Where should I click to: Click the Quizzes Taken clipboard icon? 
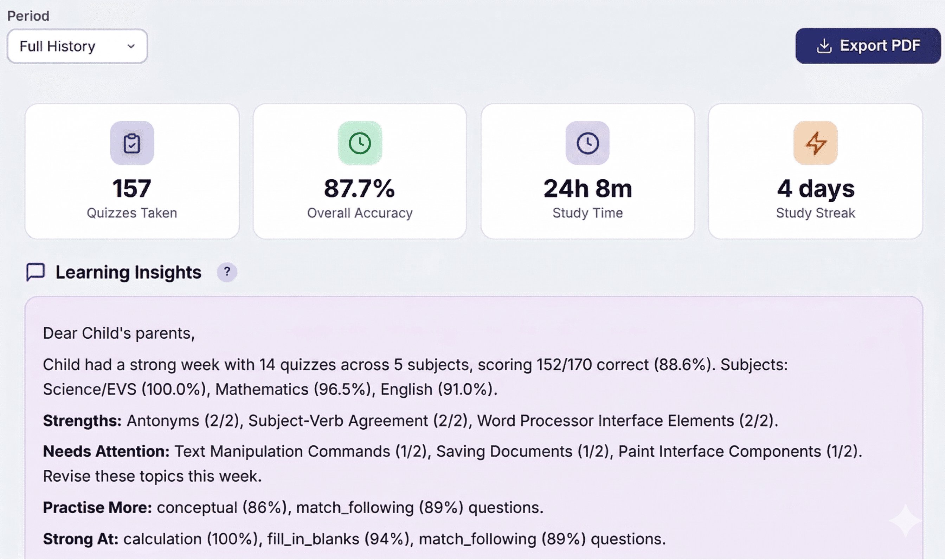point(132,143)
